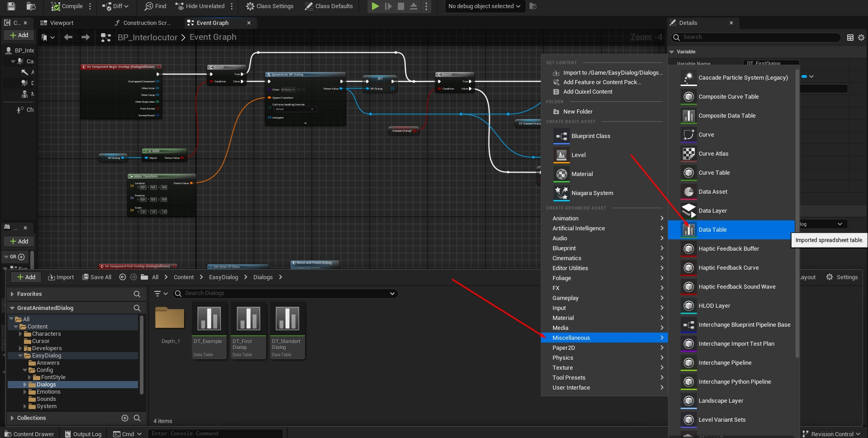Open Class Settings gear icon
Viewport: 868px width, 438px height.
pos(250,6)
